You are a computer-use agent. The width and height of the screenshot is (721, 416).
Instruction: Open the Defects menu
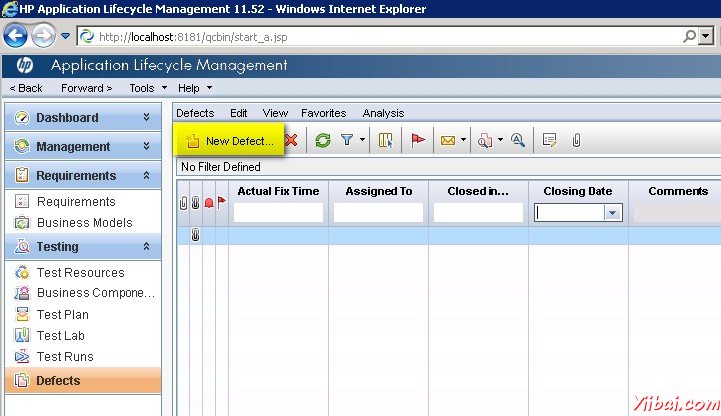[x=195, y=113]
